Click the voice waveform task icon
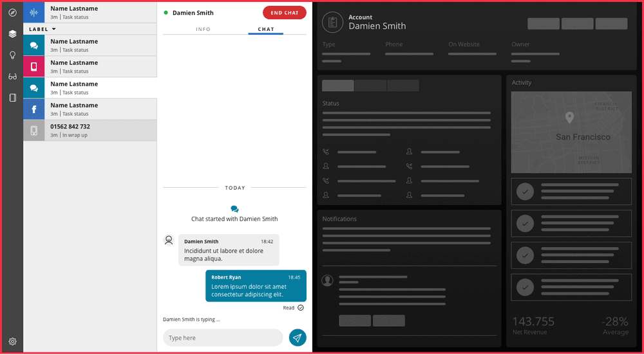The height and width of the screenshot is (355, 644). (34, 13)
